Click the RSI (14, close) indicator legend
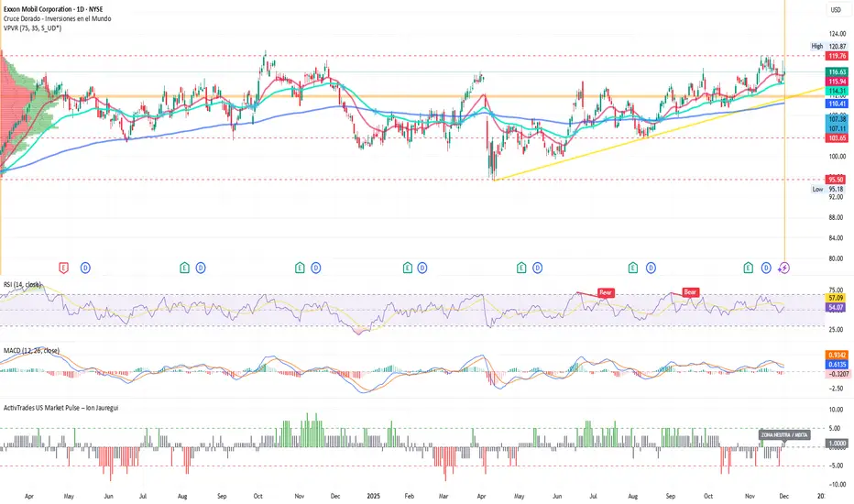This screenshot has height=504, width=854. (x=22, y=284)
